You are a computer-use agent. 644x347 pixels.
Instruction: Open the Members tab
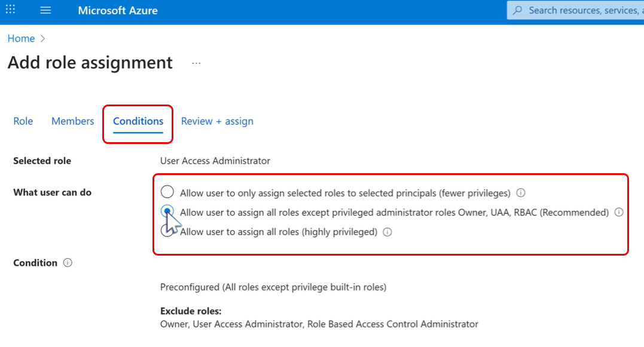click(72, 121)
